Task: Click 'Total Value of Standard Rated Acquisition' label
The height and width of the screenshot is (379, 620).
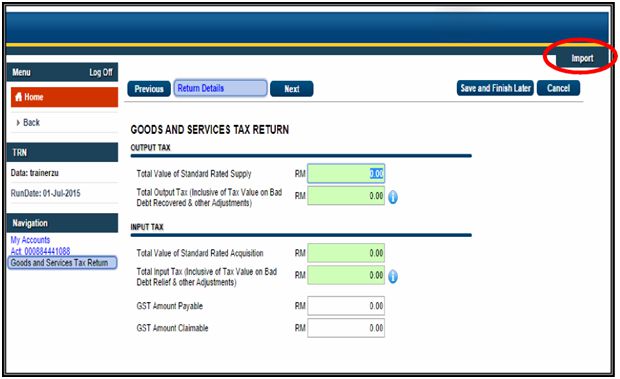Action: pos(200,253)
